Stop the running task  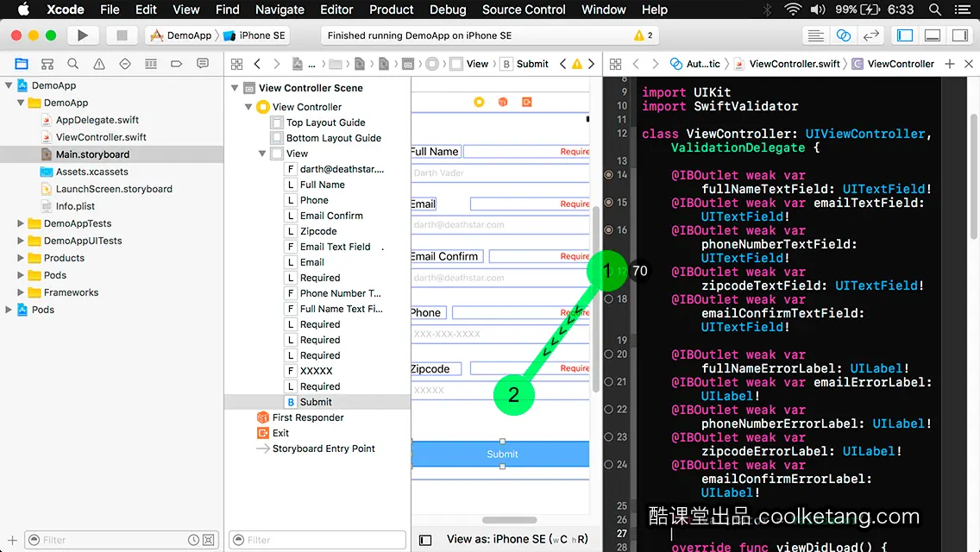click(x=122, y=35)
